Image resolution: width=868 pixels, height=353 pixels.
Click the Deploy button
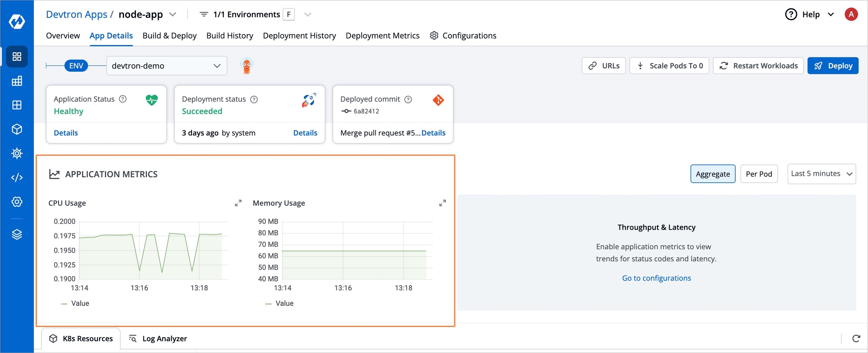click(x=833, y=66)
